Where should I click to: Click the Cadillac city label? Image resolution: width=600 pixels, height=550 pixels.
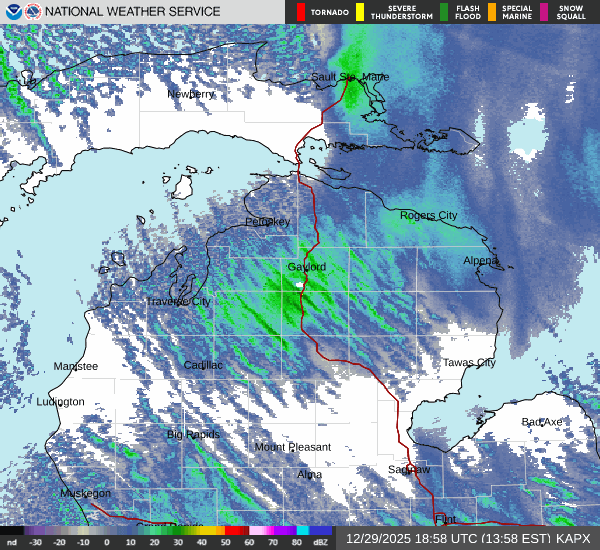(203, 365)
